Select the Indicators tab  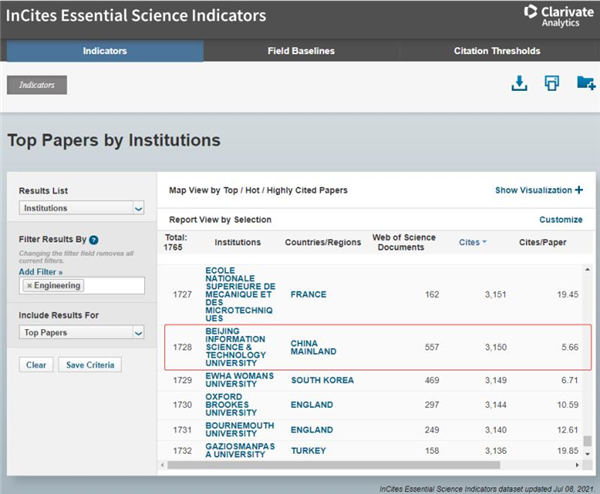click(x=104, y=51)
